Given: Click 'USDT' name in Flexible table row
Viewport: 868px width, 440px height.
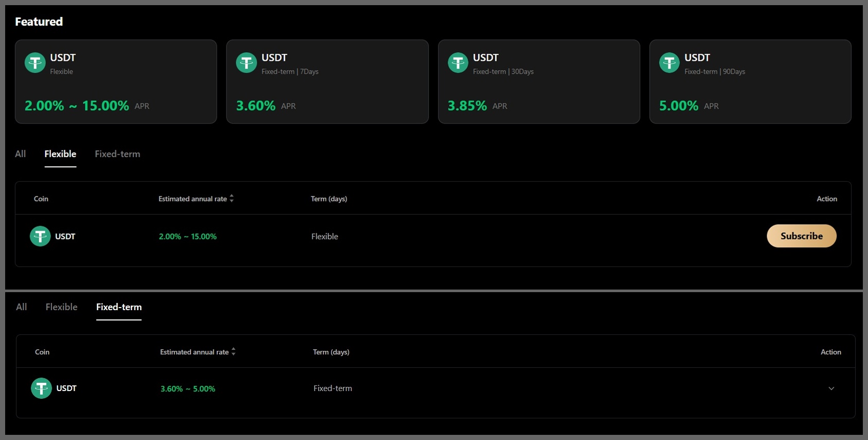Looking at the screenshot, I should click(x=65, y=236).
